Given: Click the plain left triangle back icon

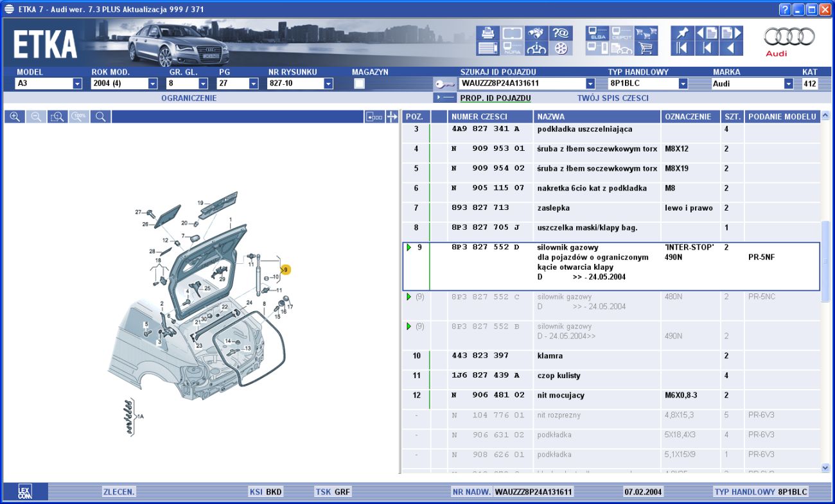Looking at the screenshot, I should click(x=732, y=48).
